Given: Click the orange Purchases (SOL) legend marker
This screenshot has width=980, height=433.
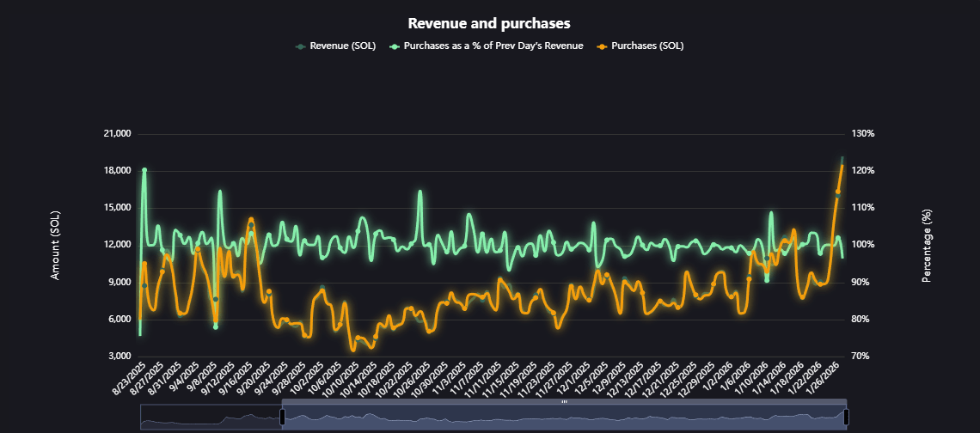Looking at the screenshot, I should pos(601,46).
